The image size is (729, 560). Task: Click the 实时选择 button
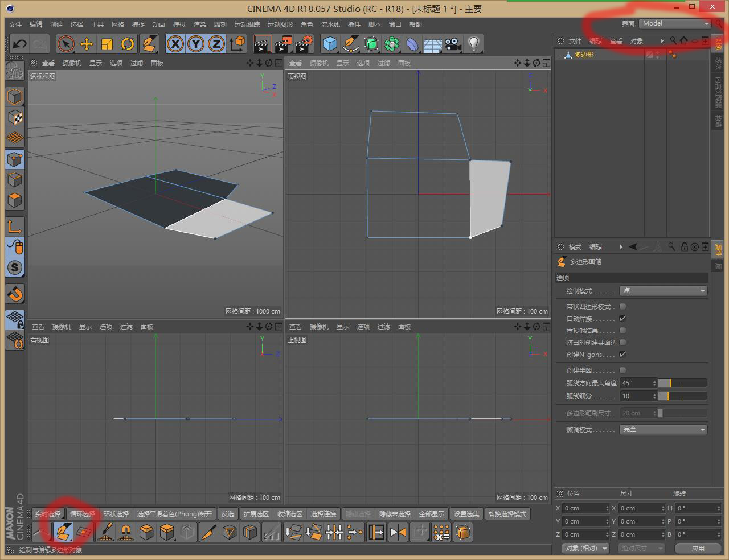coord(48,514)
